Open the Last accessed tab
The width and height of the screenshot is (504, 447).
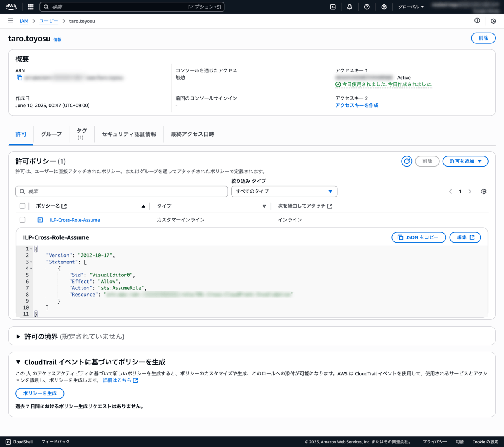[193, 134]
